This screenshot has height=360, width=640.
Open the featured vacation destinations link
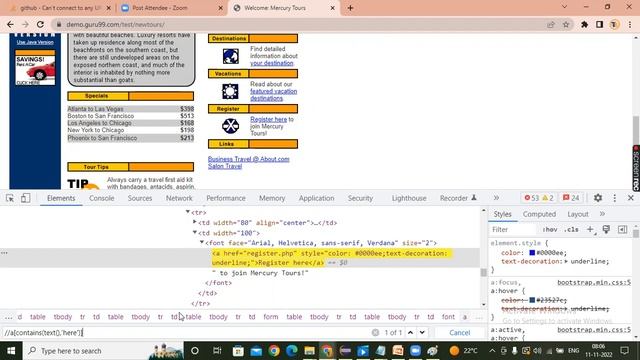[x=273, y=95]
